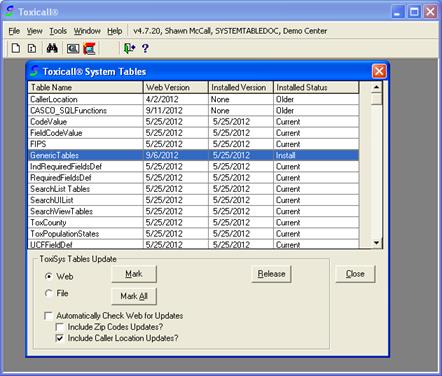The height and width of the screenshot is (376, 442).
Task: Select the File radio button
Action: coord(49,293)
